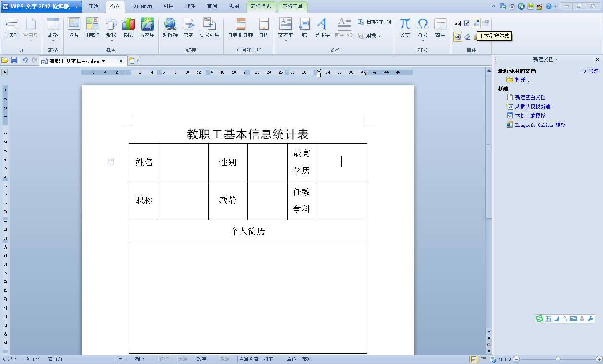Switch to page layout view
The image size is (603, 364).
tap(474, 359)
